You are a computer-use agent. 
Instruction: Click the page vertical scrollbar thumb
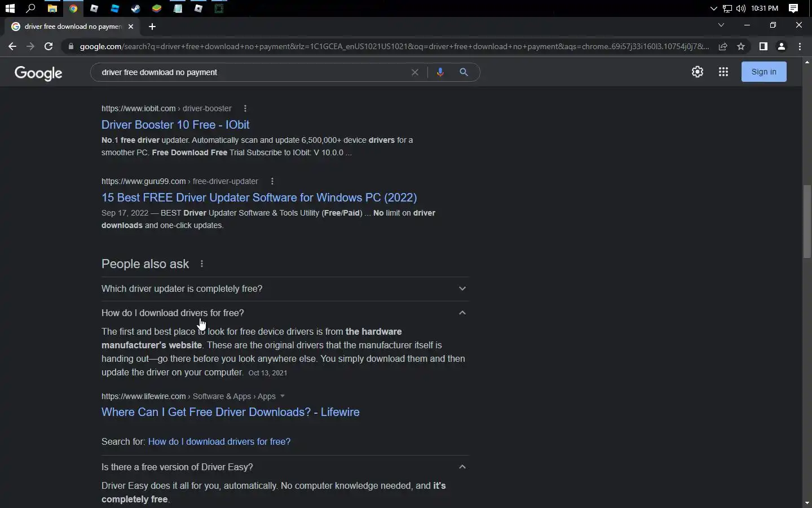click(x=807, y=221)
